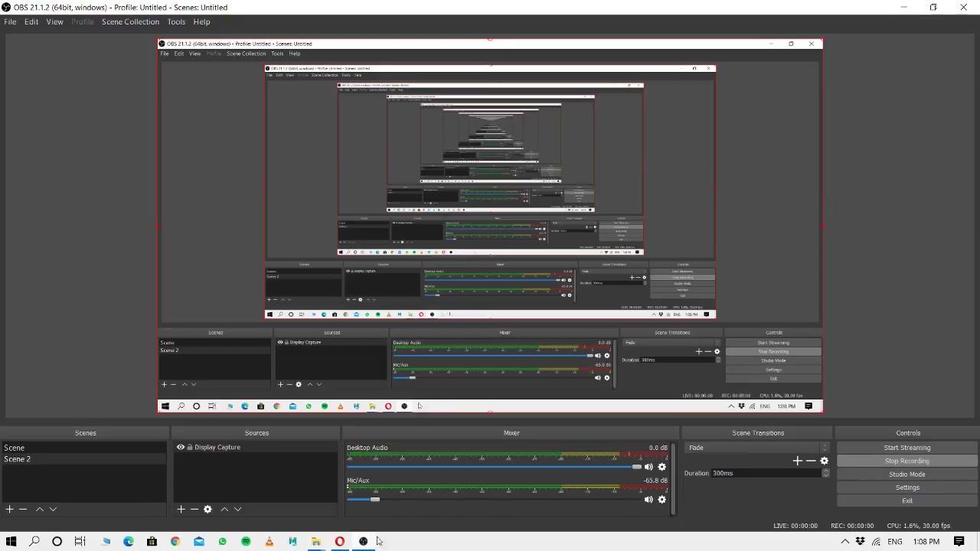980x551 pixels.
Task: Mute Desktop Audio using the speaker icon
Action: click(x=648, y=467)
